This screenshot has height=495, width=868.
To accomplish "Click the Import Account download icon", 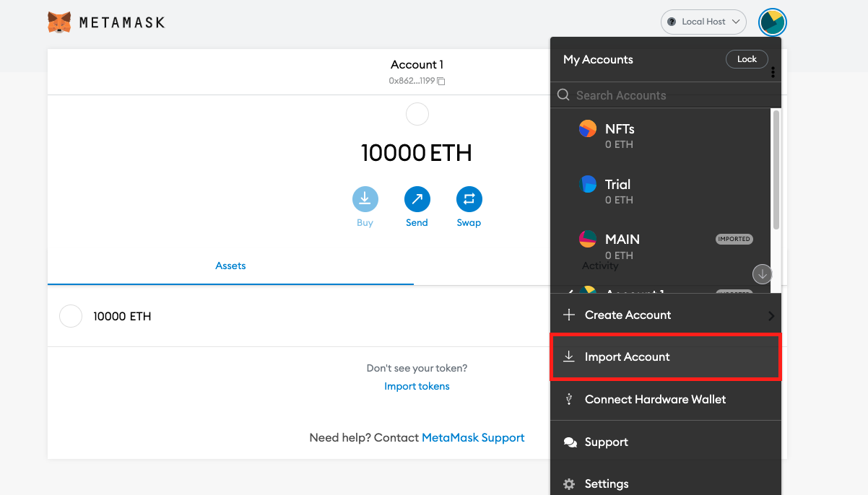I will (x=569, y=356).
